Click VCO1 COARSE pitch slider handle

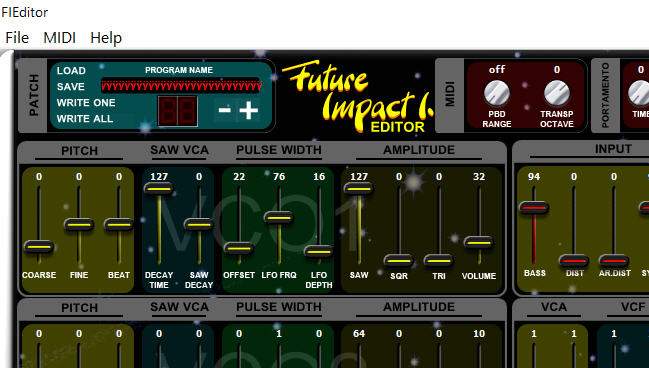point(39,247)
